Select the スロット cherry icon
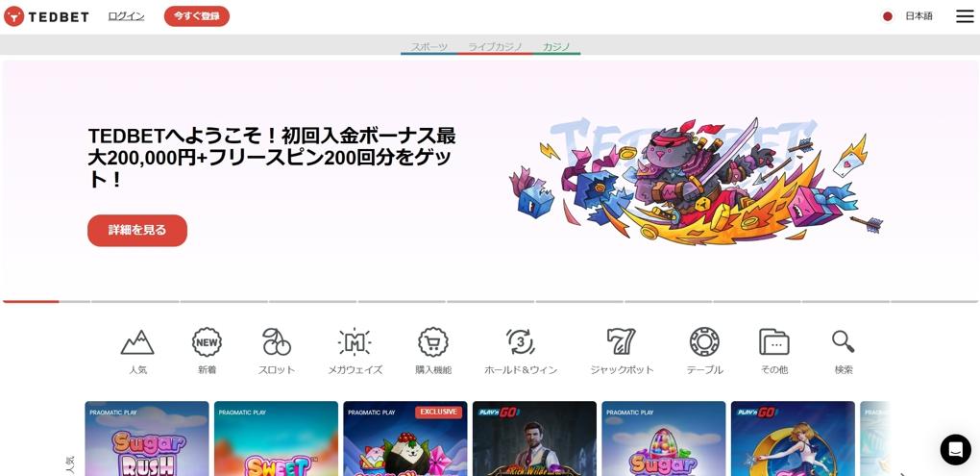The image size is (980, 476). (x=277, y=342)
